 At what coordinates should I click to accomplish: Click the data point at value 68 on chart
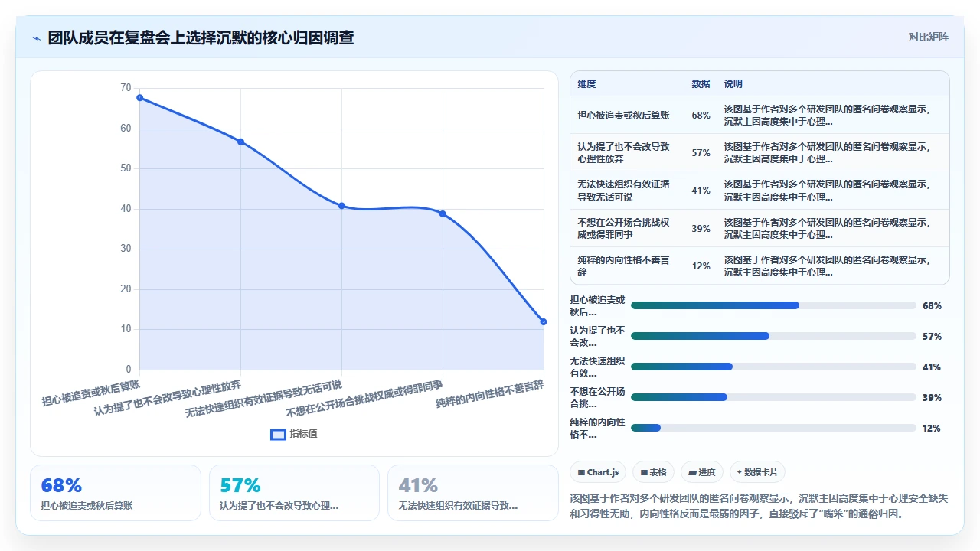(140, 98)
